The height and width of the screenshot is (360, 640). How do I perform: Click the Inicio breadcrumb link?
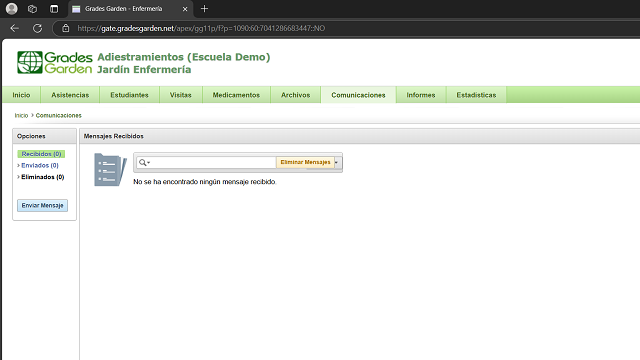[21, 116]
